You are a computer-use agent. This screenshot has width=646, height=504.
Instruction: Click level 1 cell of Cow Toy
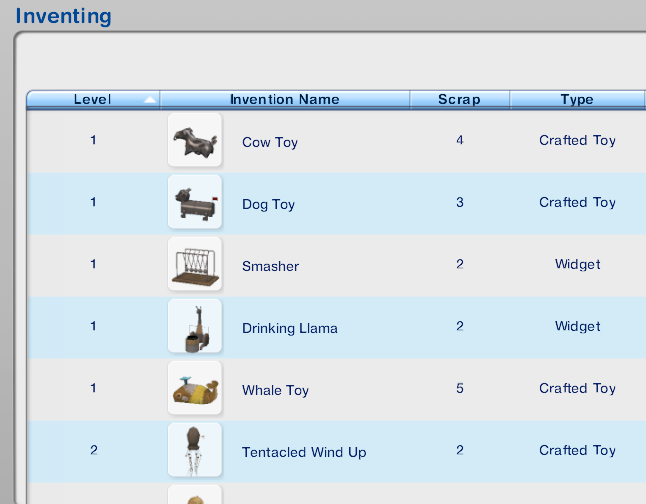click(x=94, y=140)
